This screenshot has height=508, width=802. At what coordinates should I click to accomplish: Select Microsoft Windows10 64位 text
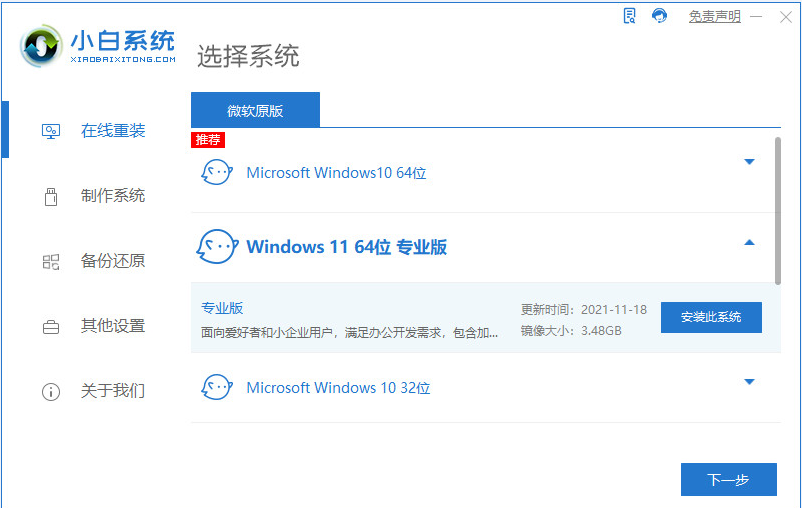coord(336,173)
